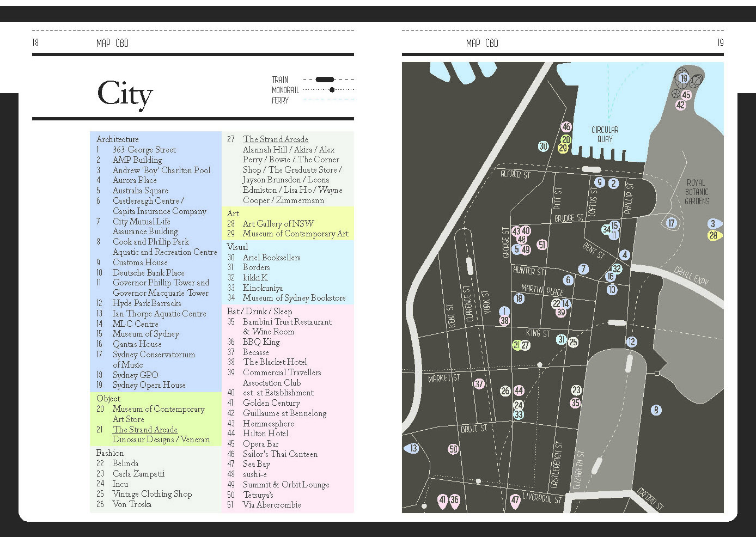This screenshot has height=543, width=756.
Task: Click blue map marker 30 on the map
Action: (543, 146)
